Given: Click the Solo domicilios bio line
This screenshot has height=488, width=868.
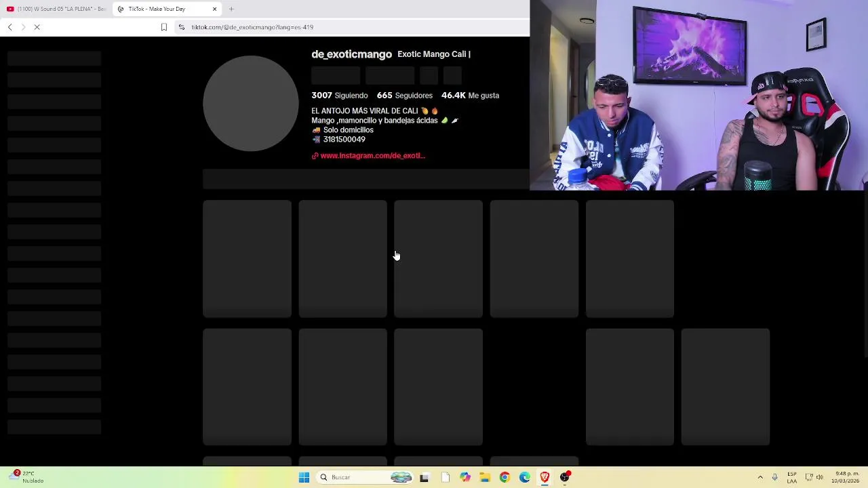Looking at the screenshot, I should (348, 130).
